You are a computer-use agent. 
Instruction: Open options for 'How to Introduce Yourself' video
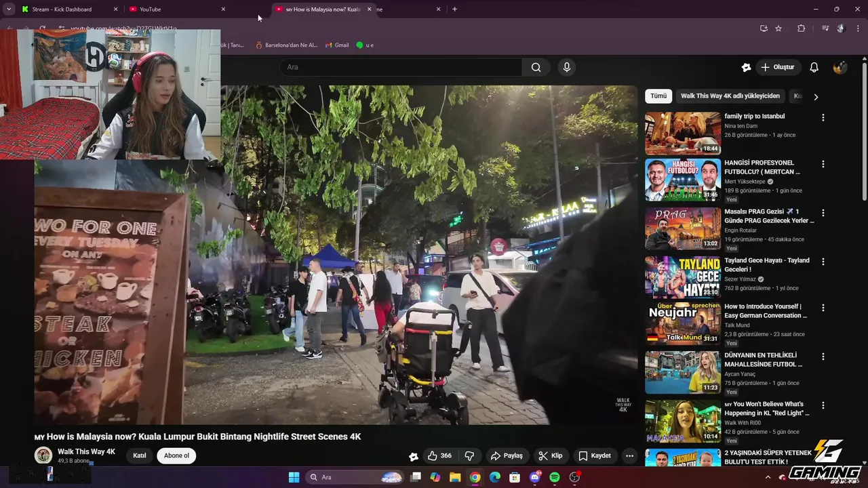click(x=823, y=308)
